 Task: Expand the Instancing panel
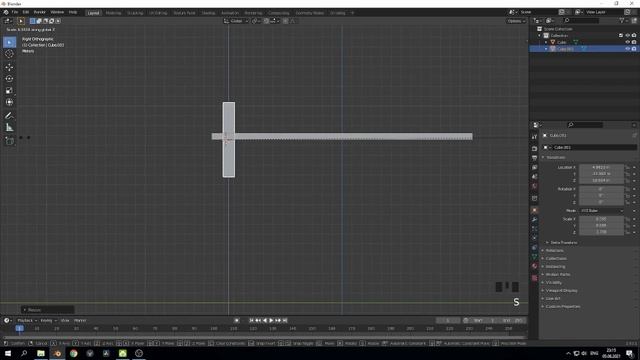(555, 267)
